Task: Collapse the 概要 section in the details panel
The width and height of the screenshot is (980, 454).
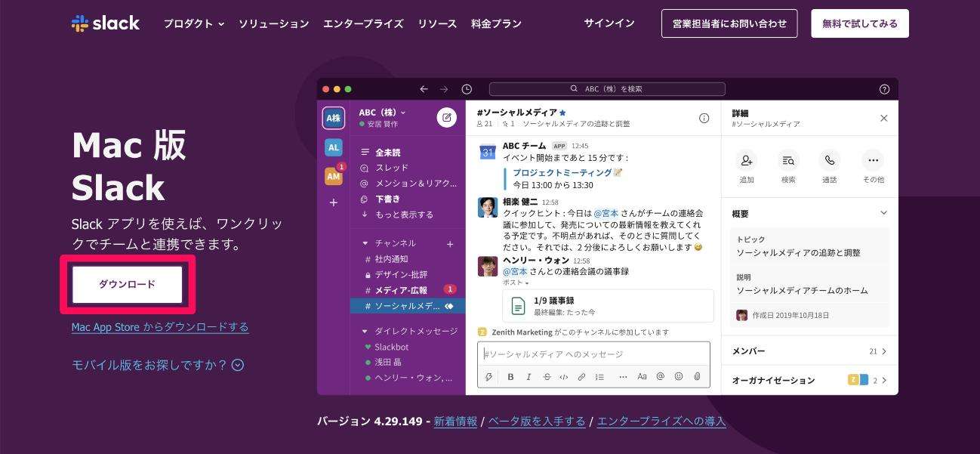Action: click(883, 212)
